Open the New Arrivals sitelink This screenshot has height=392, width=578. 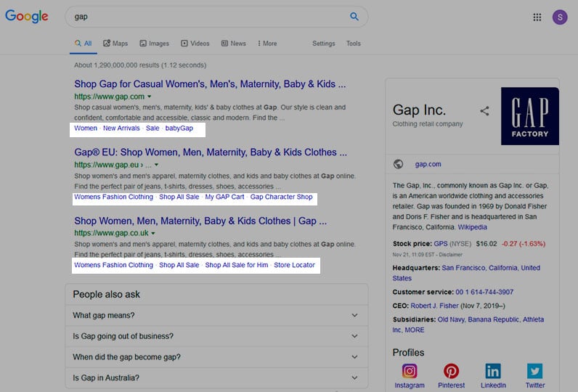click(121, 128)
